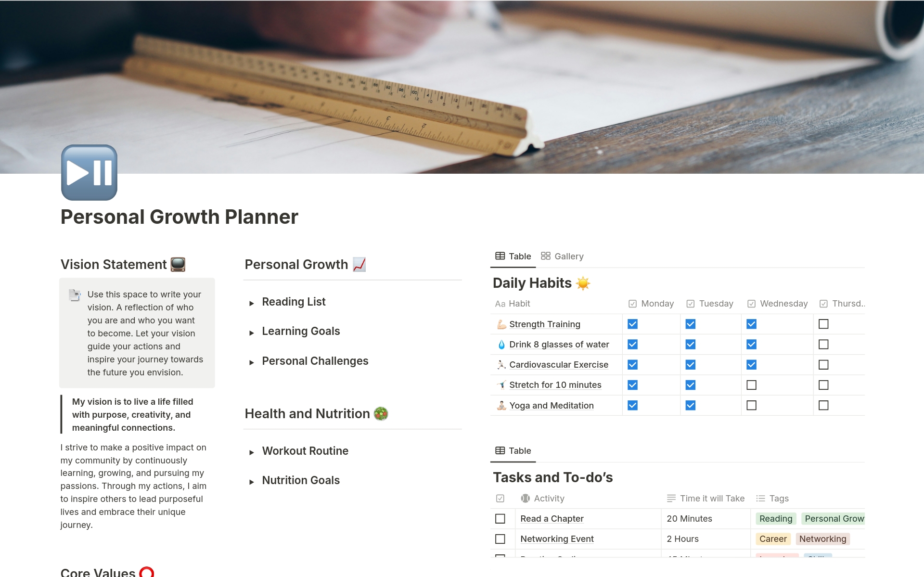Check the Read a Chapter task
Image resolution: width=924 pixels, height=577 pixels.
(x=500, y=518)
